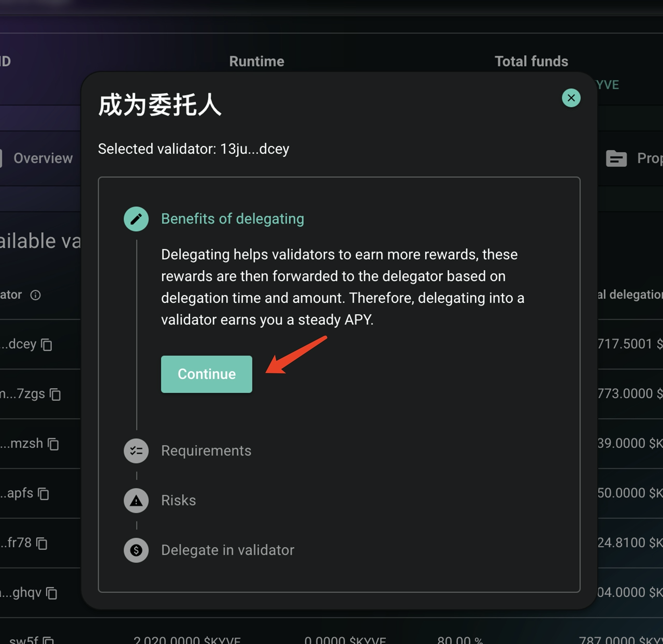The height and width of the screenshot is (644, 663).
Task: Click the Selected validator address text
Action: point(194,149)
